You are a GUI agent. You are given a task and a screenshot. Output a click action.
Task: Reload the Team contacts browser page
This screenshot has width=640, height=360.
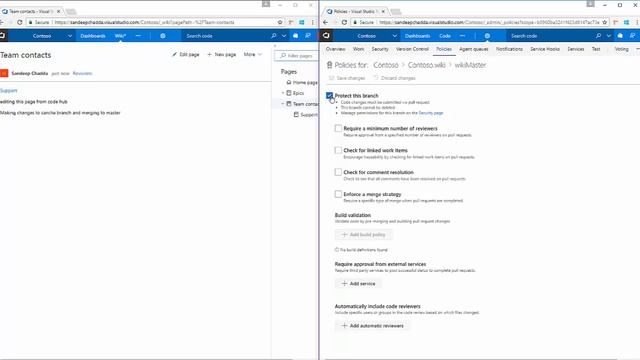[19, 22]
